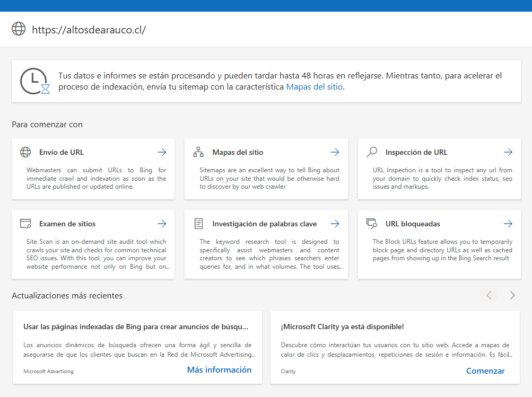This screenshot has width=532, height=397.
Task: Click the Examen de sitios scan icon
Action: point(25,224)
